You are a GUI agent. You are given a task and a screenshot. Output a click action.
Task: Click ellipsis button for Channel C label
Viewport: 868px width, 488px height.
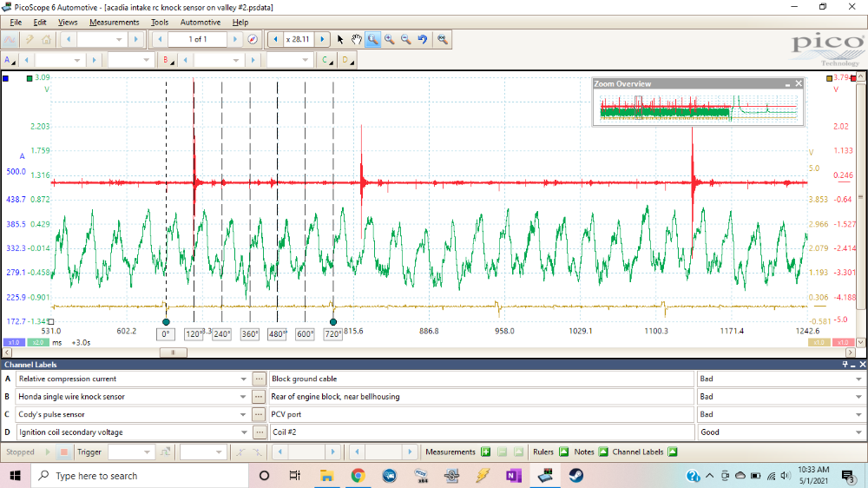click(x=259, y=414)
